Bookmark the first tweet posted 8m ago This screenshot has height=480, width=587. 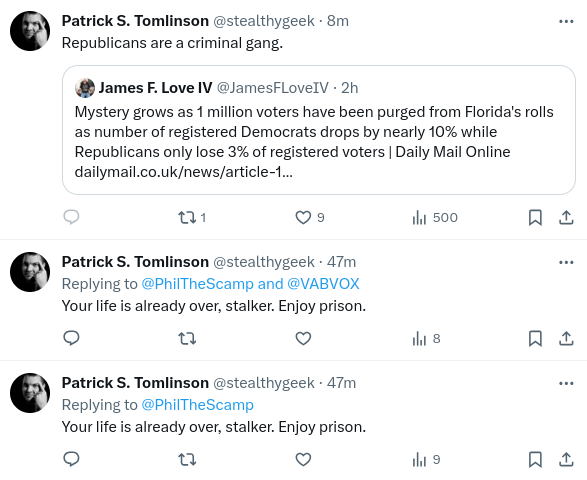pyautogui.click(x=535, y=218)
